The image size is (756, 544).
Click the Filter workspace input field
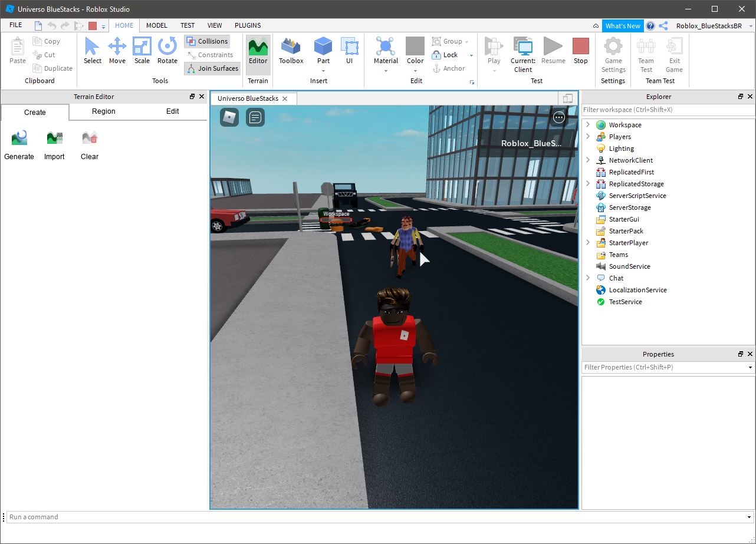coord(668,110)
